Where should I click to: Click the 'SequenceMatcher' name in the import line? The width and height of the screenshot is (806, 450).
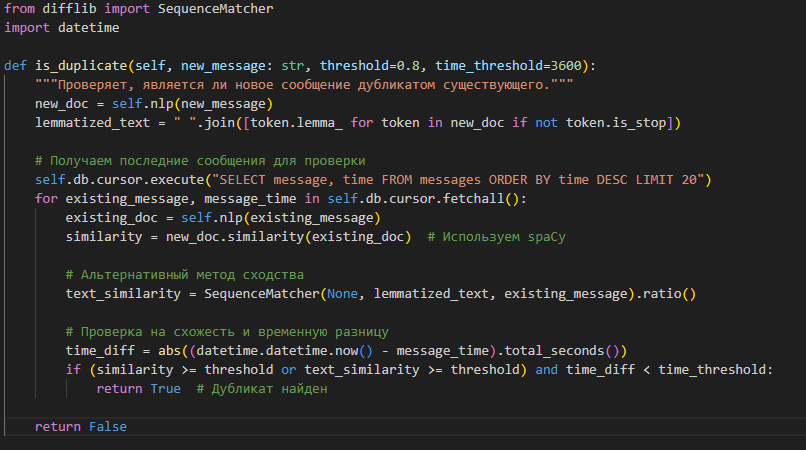point(215,9)
